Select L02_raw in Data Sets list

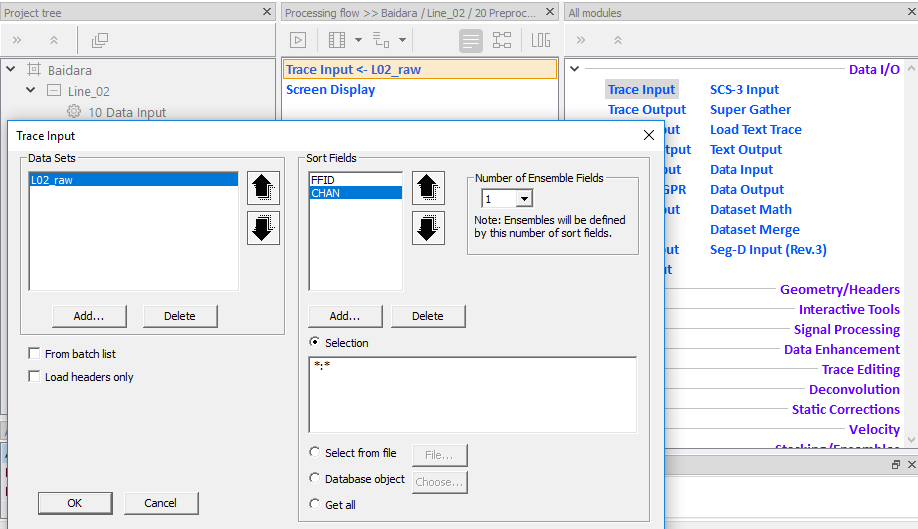click(133, 180)
